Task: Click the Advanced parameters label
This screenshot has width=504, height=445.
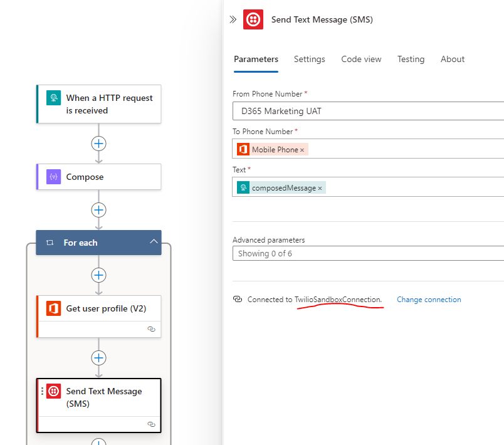Action: (269, 240)
